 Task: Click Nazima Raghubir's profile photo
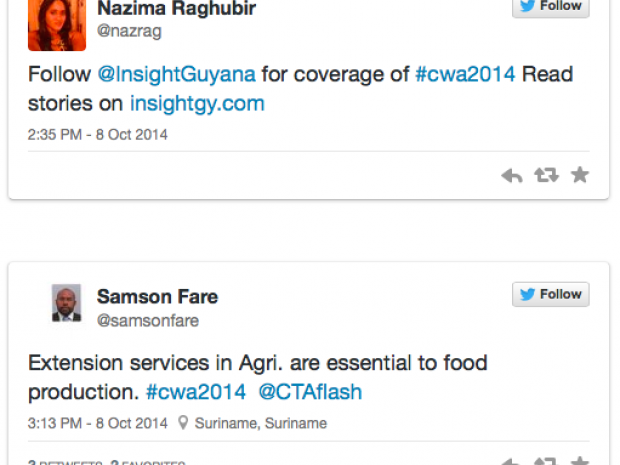(56, 22)
